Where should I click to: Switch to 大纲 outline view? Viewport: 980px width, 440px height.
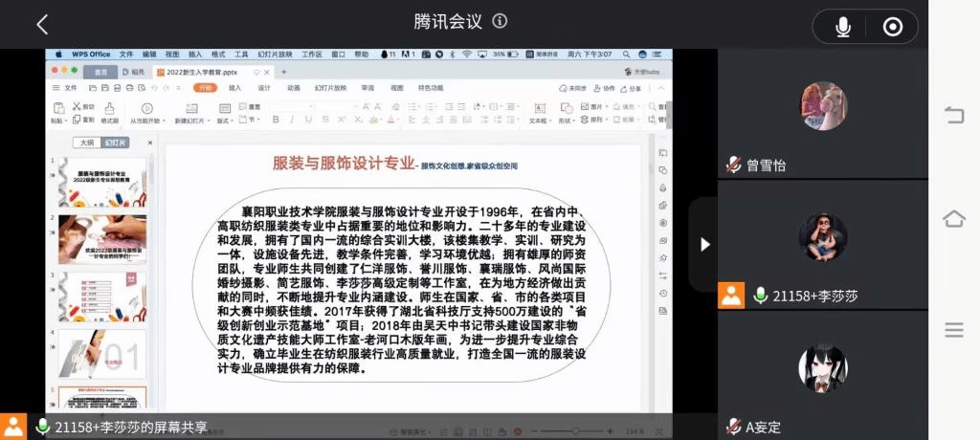[87, 143]
